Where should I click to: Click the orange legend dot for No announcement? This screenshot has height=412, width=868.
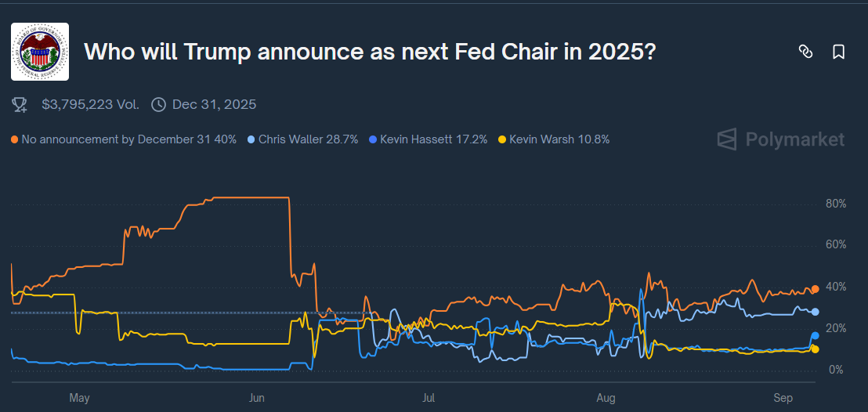[x=15, y=140]
